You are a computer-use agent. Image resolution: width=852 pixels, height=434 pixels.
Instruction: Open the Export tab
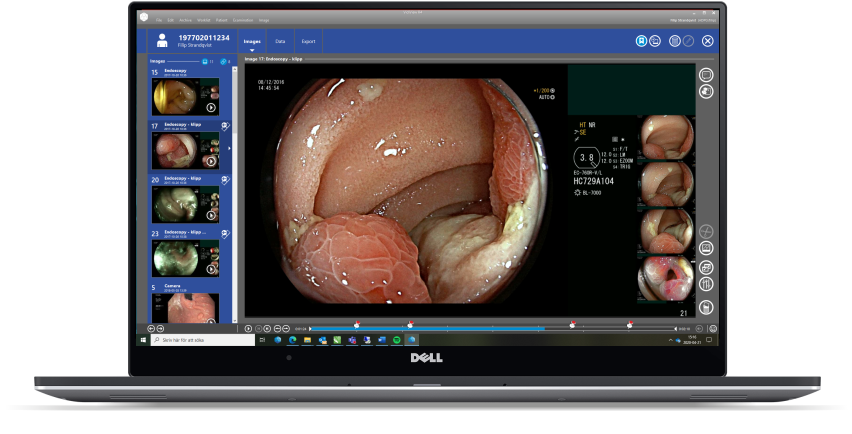(x=308, y=41)
